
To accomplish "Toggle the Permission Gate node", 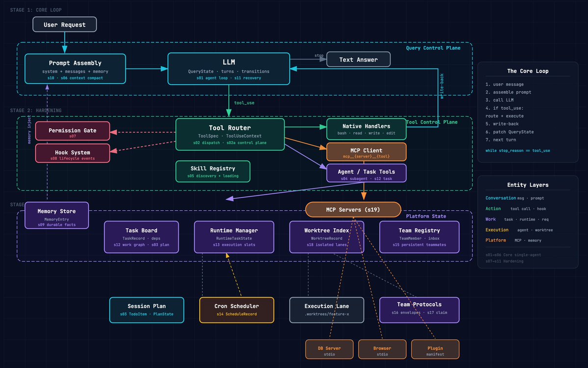I will tap(72, 131).
